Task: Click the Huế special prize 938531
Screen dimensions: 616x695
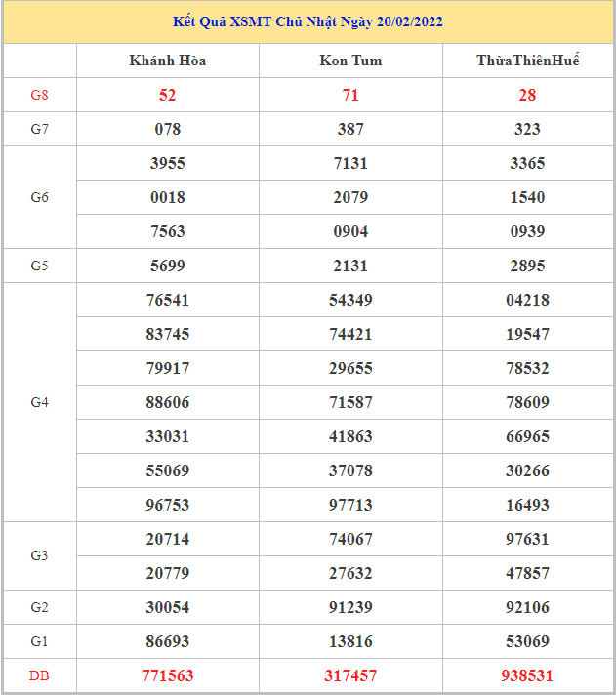Action: click(527, 675)
